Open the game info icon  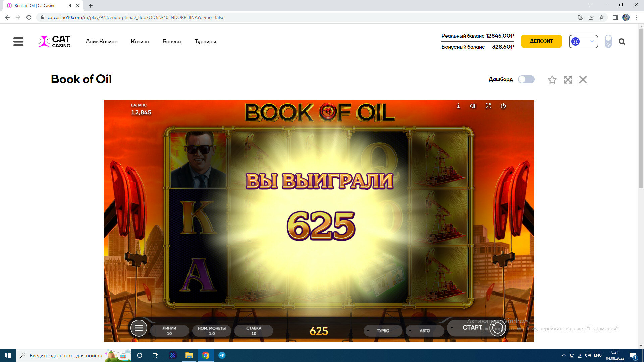pos(458,106)
